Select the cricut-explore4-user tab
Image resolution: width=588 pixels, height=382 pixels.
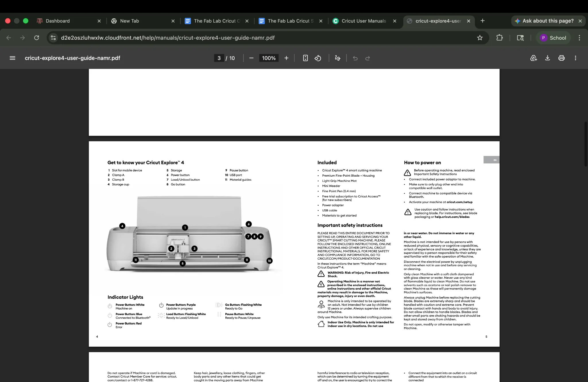(x=438, y=21)
